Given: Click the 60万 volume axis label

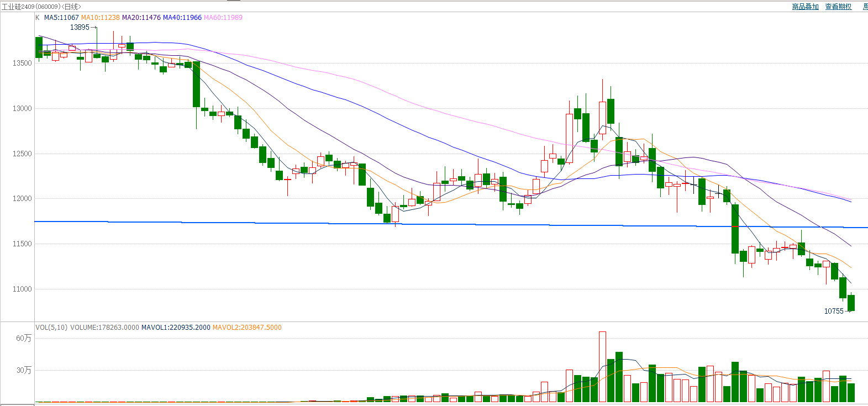Looking at the screenshot, I should pos(24,338).
